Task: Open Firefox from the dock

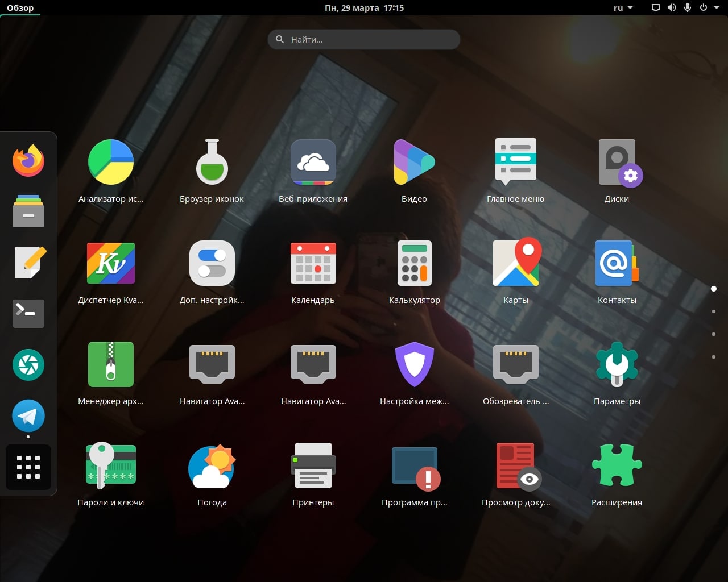Action: [28, 160]
